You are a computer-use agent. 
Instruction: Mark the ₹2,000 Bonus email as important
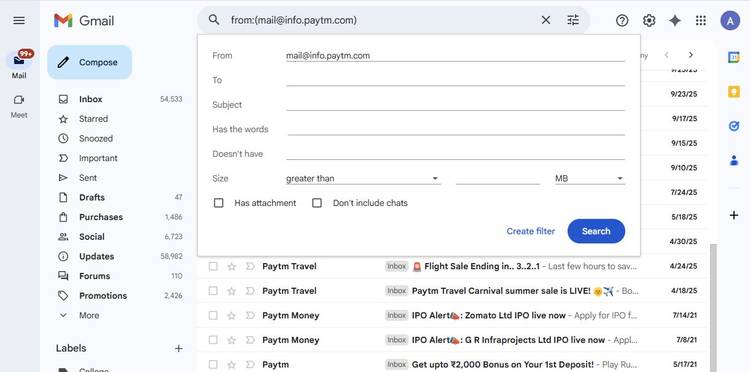click(x=250, y=365)
